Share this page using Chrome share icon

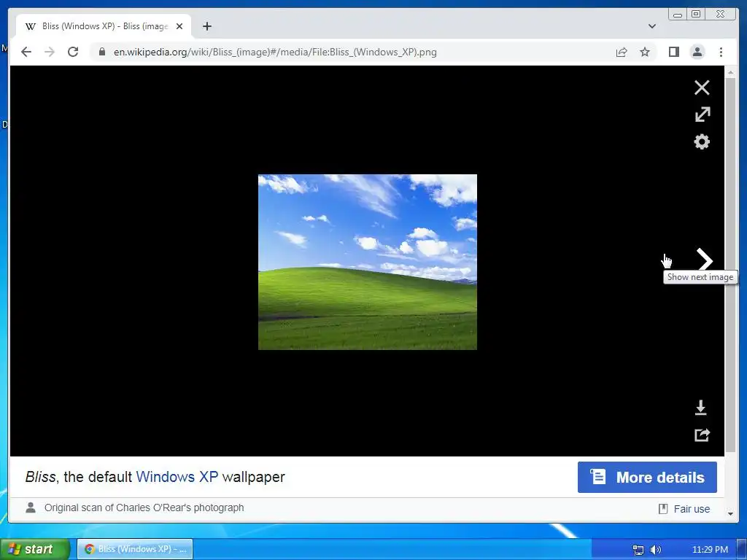click(x=622, y=52)
